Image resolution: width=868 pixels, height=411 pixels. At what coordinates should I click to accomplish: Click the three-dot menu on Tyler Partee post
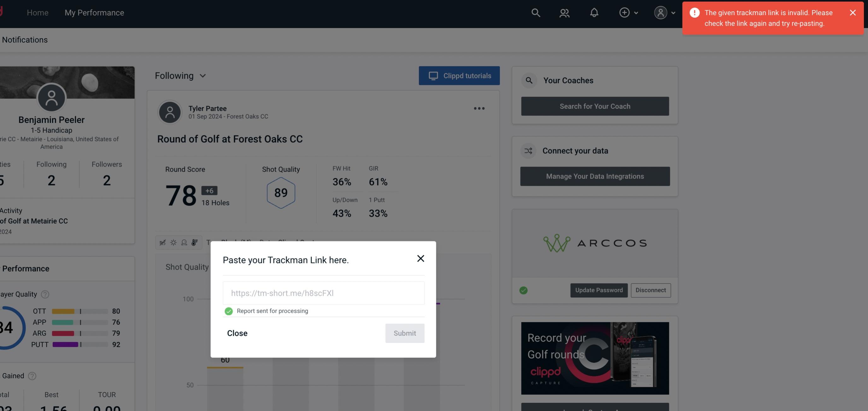coord(479,109)
